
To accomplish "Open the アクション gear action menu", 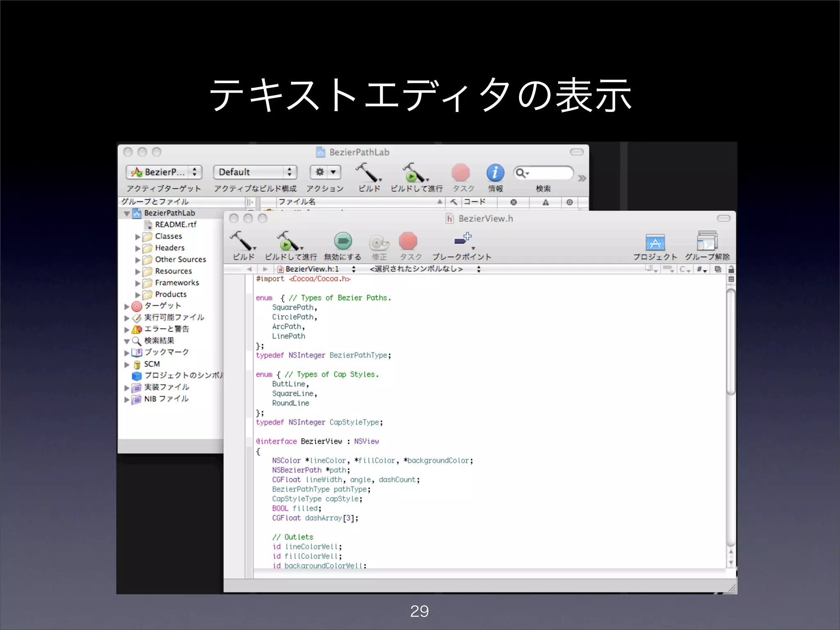I will point(325,172).
